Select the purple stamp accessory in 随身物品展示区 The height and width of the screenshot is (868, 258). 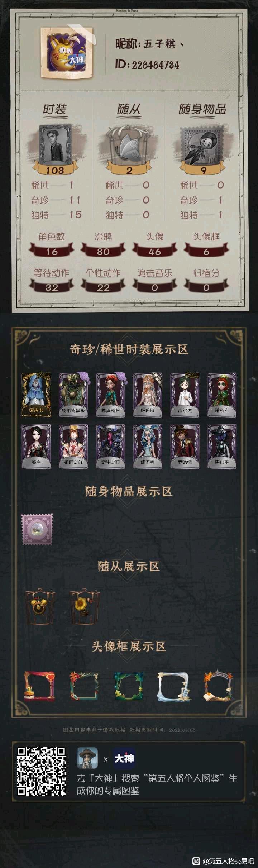point(37,529)
